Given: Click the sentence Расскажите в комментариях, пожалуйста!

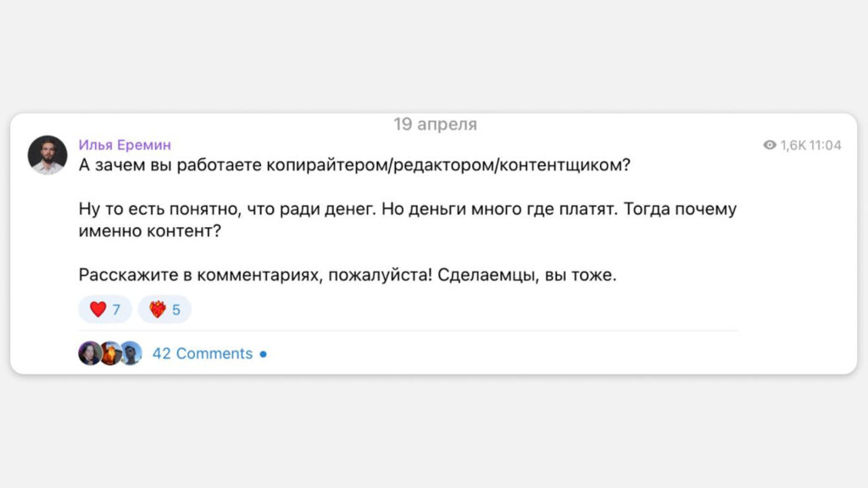Looking at the screenshot, I should coord(255,275).
